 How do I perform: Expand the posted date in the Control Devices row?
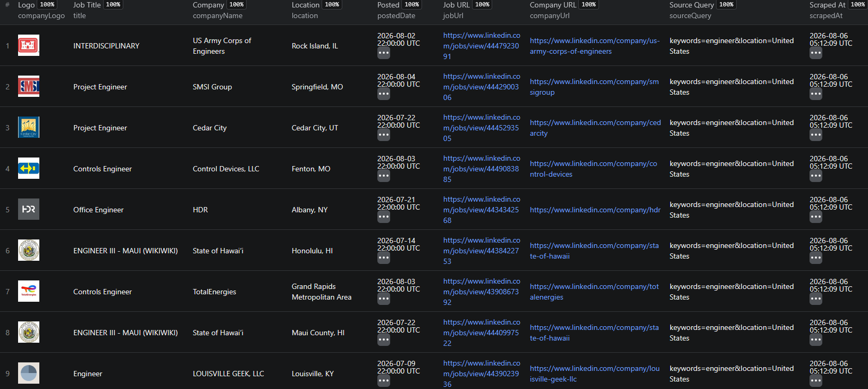click(384, 176)
